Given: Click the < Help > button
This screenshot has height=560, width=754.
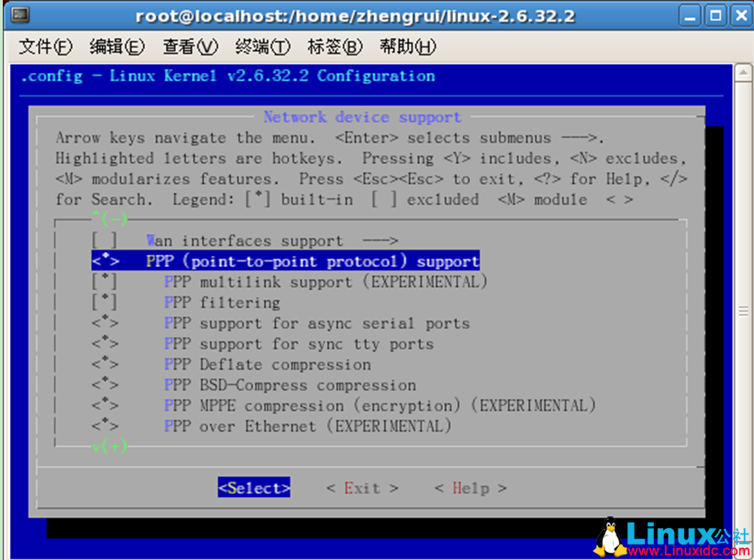Looking at the screenshot, I should (470, 488).
